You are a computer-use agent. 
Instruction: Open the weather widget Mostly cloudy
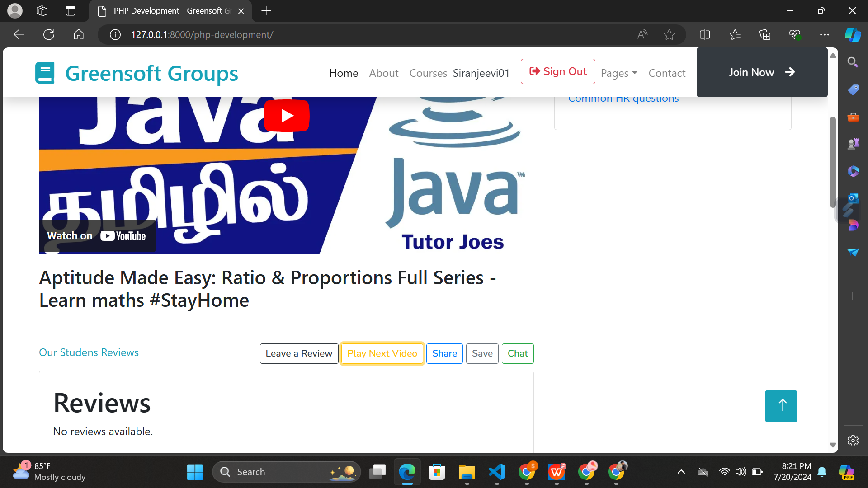pos(49,472)
